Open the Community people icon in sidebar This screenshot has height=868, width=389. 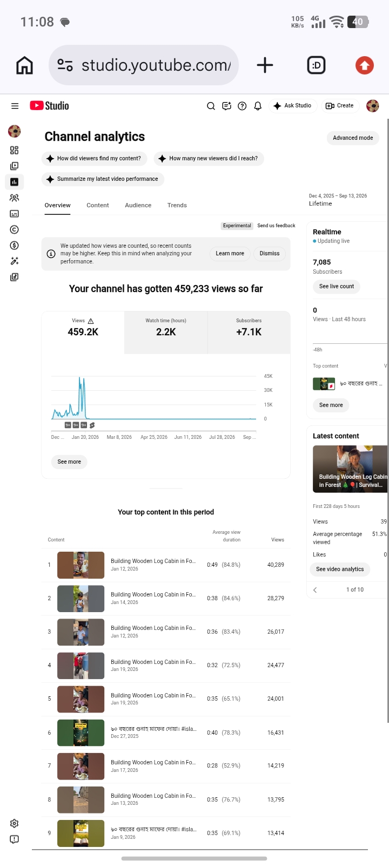[15, 198]
